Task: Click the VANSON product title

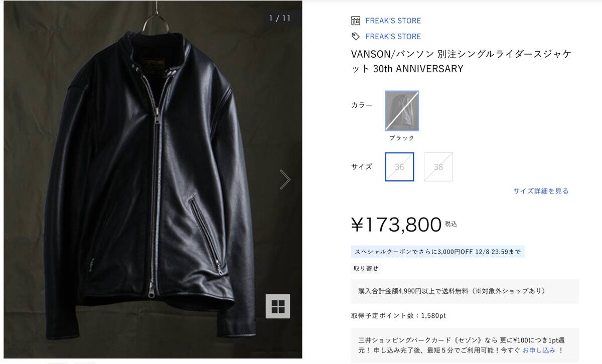Action: (464, 61)
